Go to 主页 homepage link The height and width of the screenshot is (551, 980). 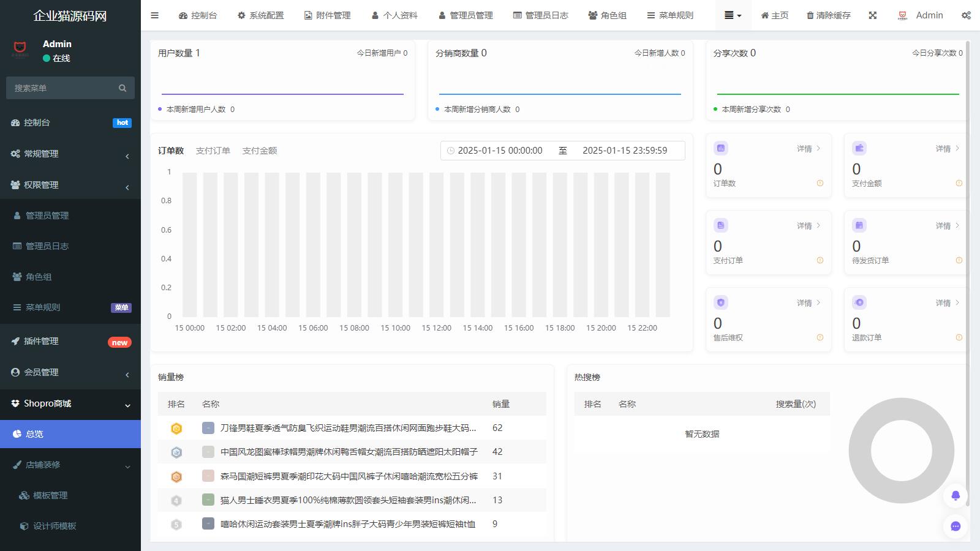774,15
